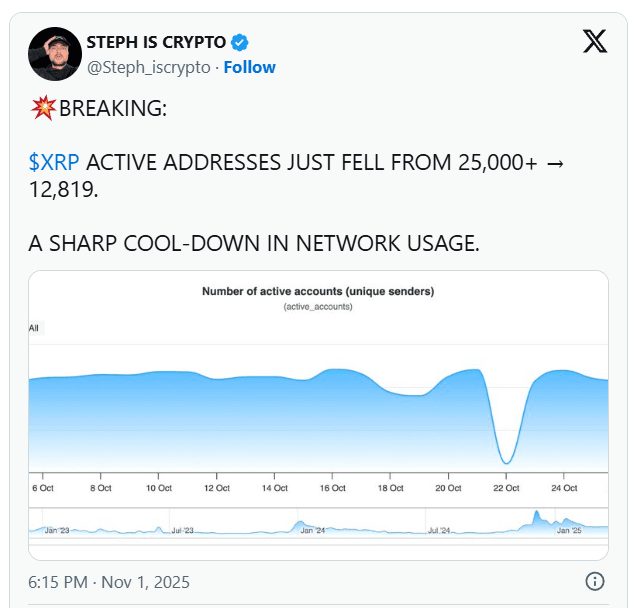Follow the Steph_iscrypto account
The width and height of the screenshot is (637, 608).
(249, 67)
